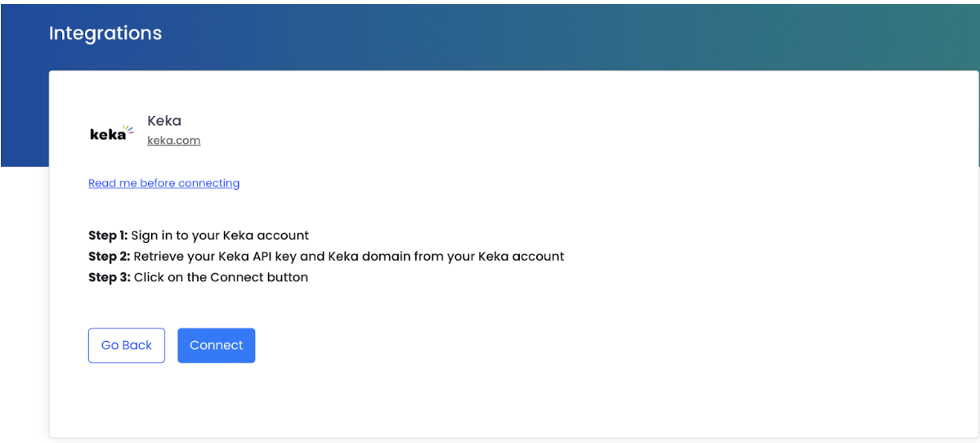Image resolution: width=980 pixels, height=443 pixels.
Task: Open the 'Read me before connecting' link
Action: tap(163, 183)
